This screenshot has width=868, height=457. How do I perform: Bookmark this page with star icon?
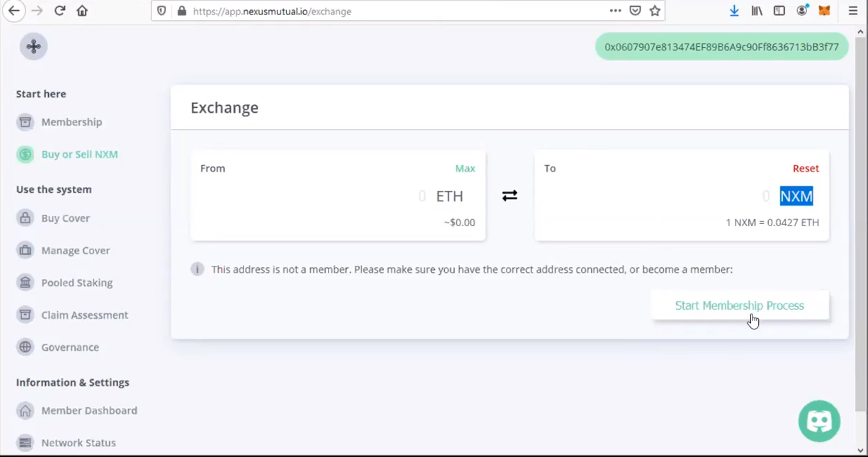tap(654, 11)
